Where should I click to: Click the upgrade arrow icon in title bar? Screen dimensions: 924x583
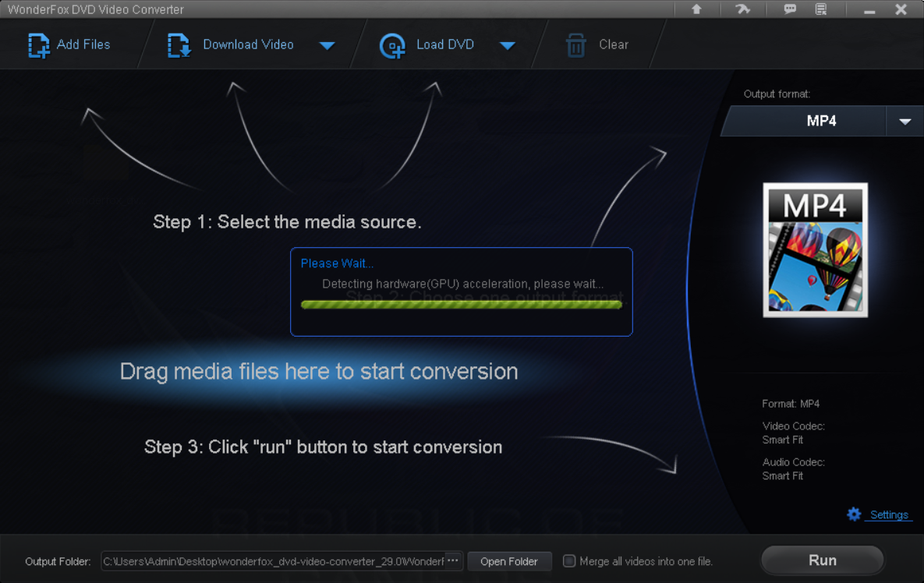(x=696, y=9)
